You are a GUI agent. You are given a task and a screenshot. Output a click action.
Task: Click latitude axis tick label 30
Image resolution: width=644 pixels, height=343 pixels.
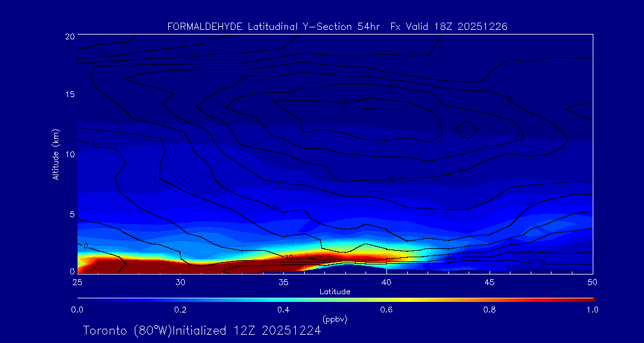180,282
